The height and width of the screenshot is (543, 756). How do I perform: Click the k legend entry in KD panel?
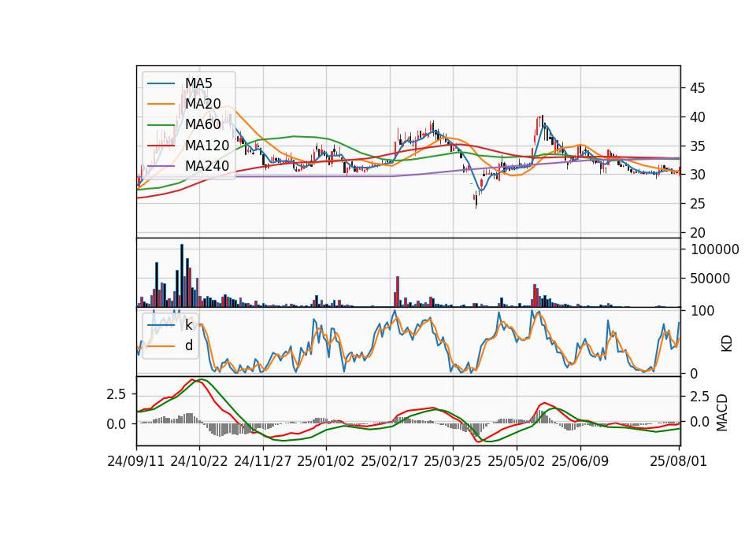point(188,325)
